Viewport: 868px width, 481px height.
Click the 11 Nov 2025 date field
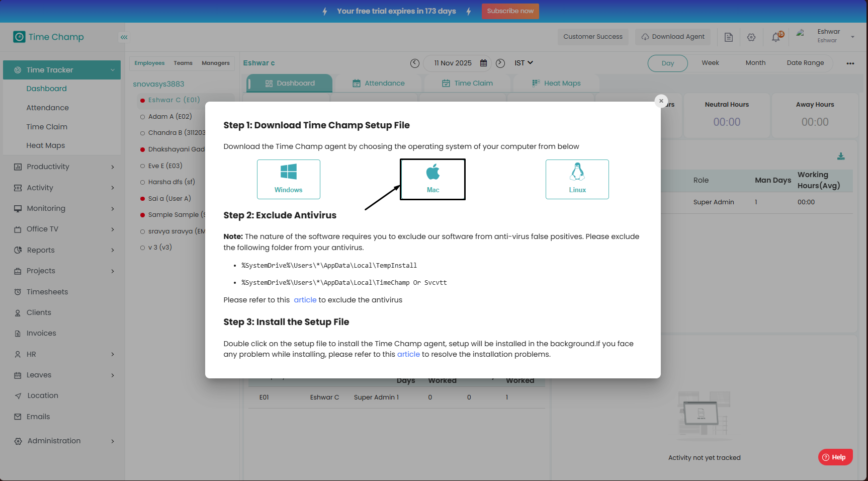click(x=453, y=63)
